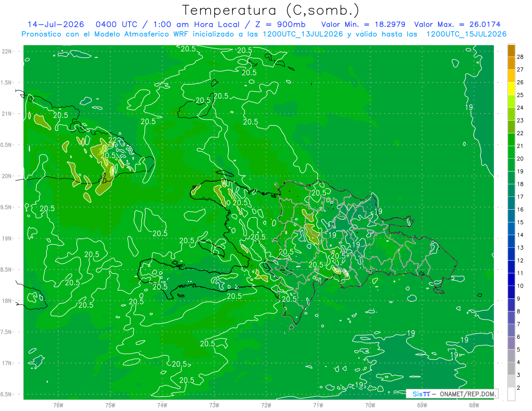The image size is (532, 411).
Task: Click the "7.5N" latitude axis label
Action: coord(6,332)
